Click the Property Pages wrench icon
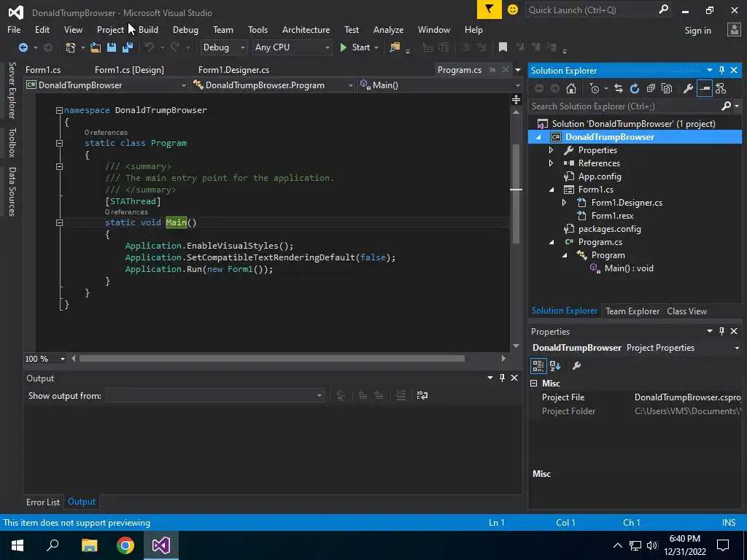 (x=576, y=366)
